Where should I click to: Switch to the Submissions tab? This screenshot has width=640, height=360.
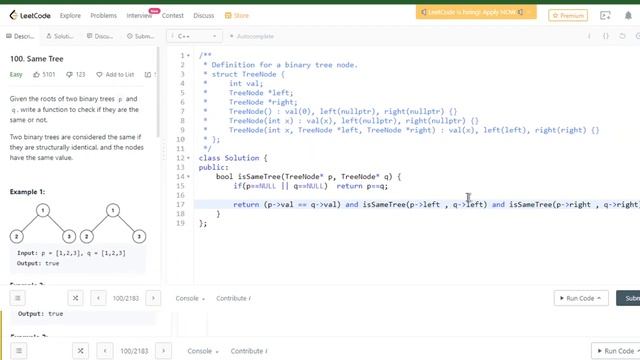(141, 36)
